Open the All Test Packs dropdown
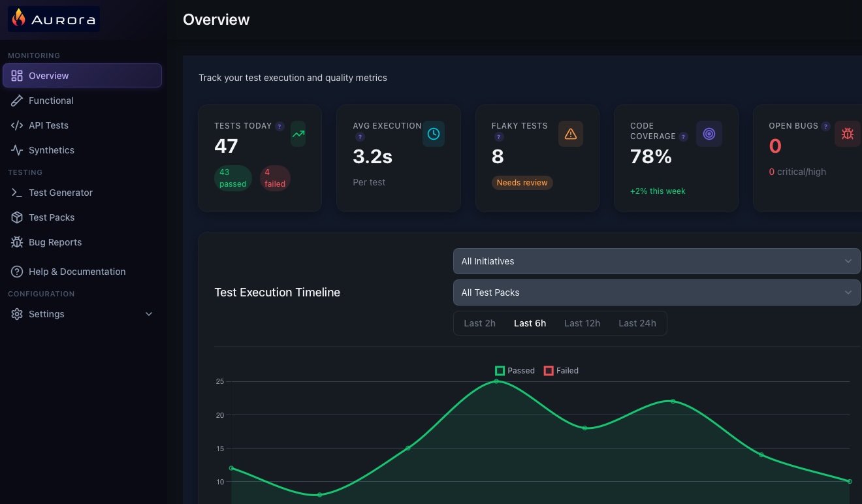 [656, 292]
